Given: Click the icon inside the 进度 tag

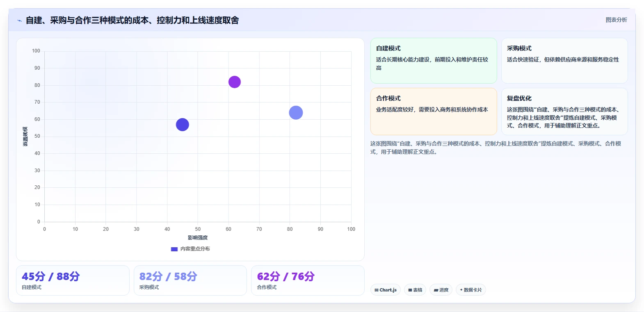Looking at the screenshot, I should pos(436,290).
